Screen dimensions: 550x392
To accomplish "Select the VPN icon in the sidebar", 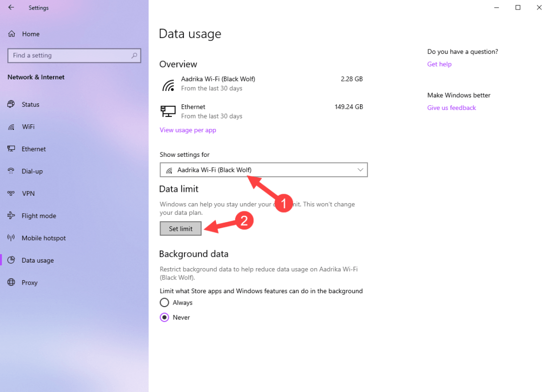I will click(x=11, y=194).
